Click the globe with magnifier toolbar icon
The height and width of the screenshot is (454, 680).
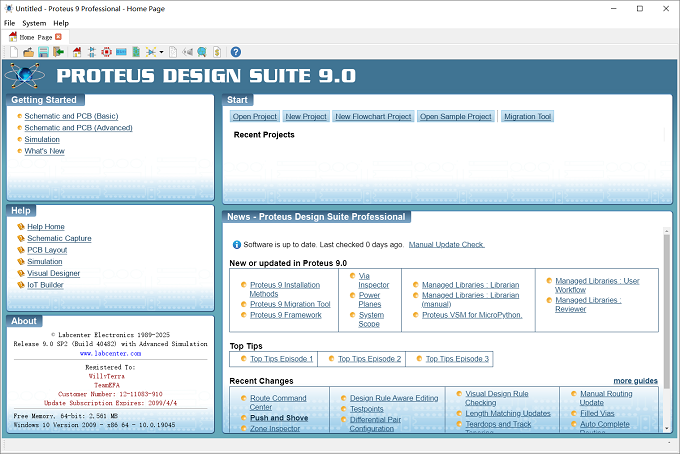point(202,52)
